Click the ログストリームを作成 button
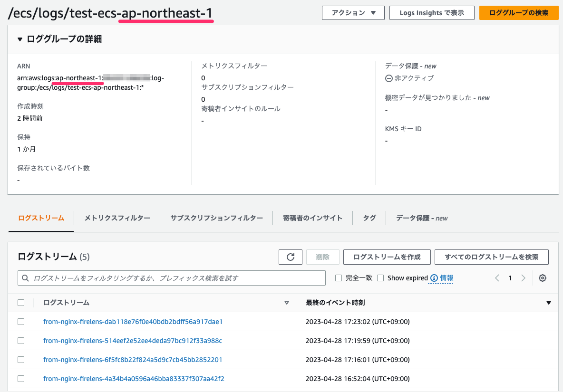This screenshot has width=563, height=392. [x=387, y=257]
